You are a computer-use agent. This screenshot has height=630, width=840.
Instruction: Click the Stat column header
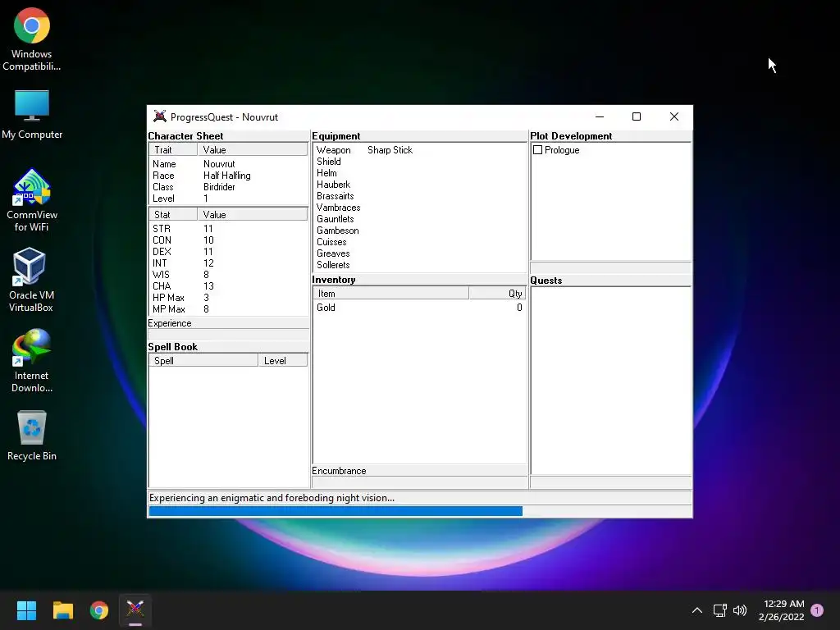[x=174, y=215]
